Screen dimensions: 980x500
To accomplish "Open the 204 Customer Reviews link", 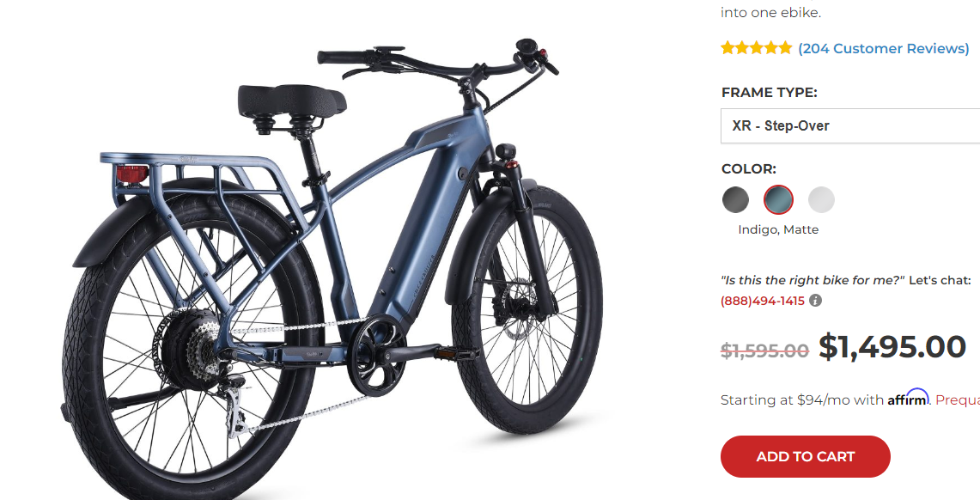I will (x=884, y=48).
